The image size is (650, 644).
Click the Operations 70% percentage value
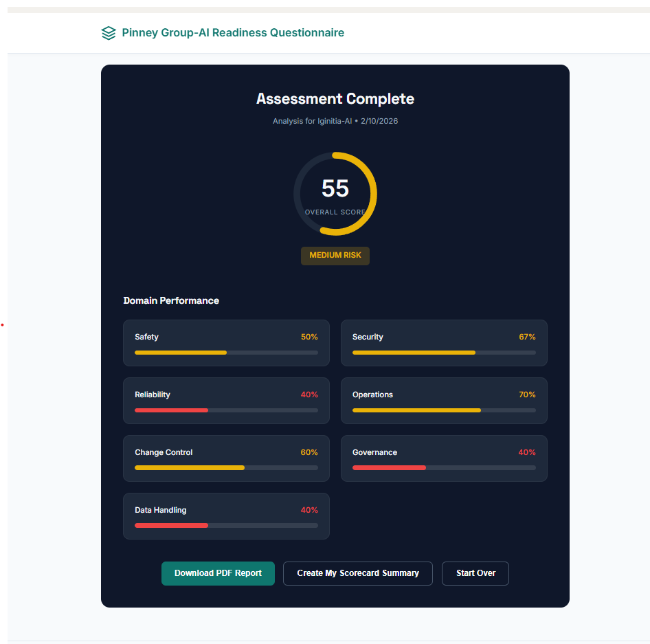[x=527, y=395]
